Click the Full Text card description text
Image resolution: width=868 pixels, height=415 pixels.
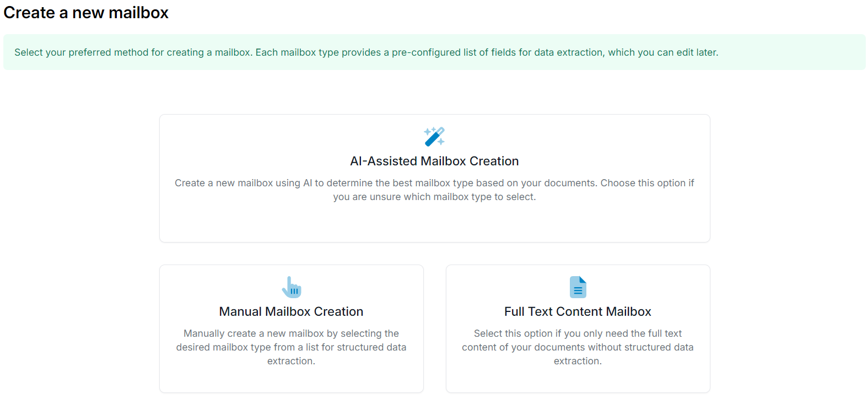[577, 347]
